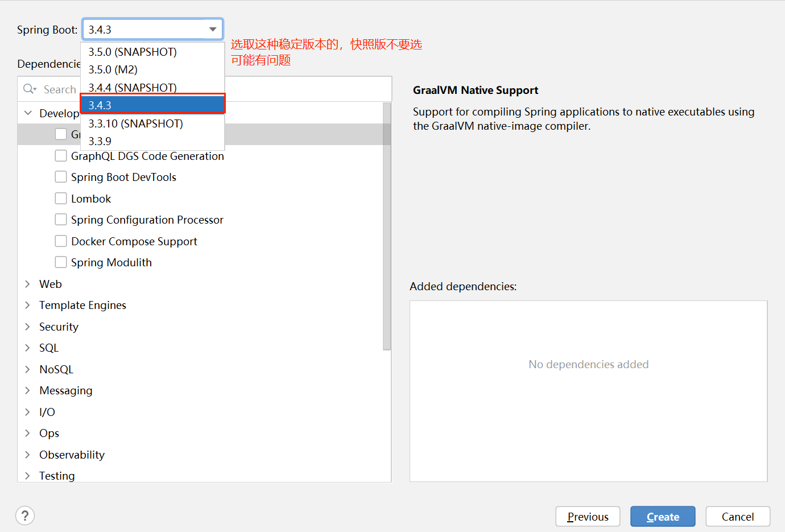Enable Spring Boot DevTools checkbox
785x532 pixels.
click(x=61, y=177)
